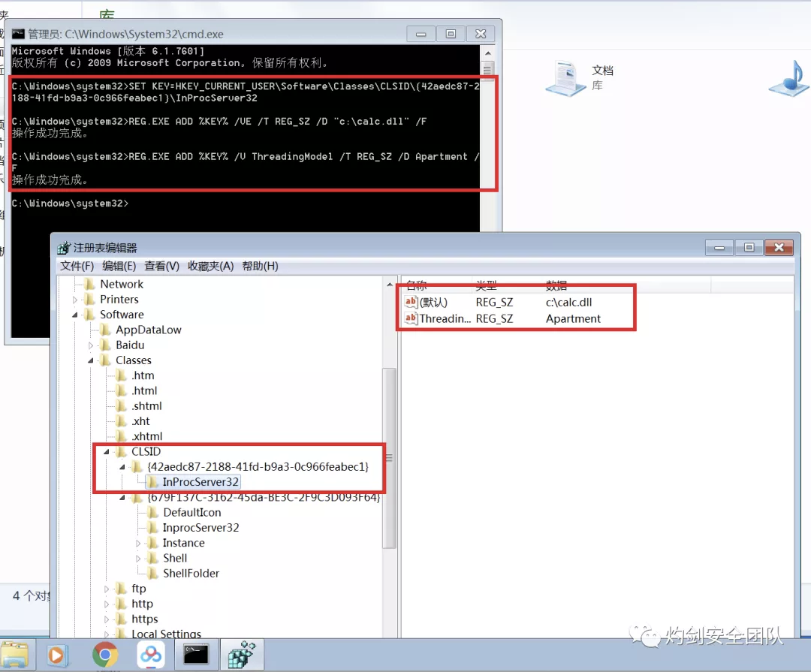This screenshot has height=672, width=811.
Task: Click the CLSID folder icon
Action: [x=121, y=451]
